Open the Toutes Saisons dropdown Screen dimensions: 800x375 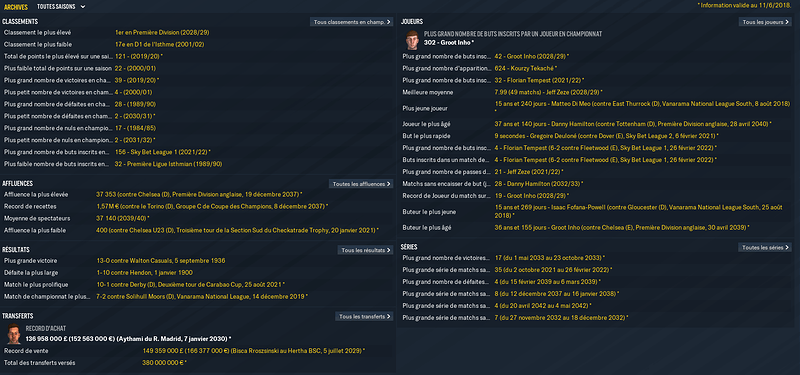coord(61,7)
